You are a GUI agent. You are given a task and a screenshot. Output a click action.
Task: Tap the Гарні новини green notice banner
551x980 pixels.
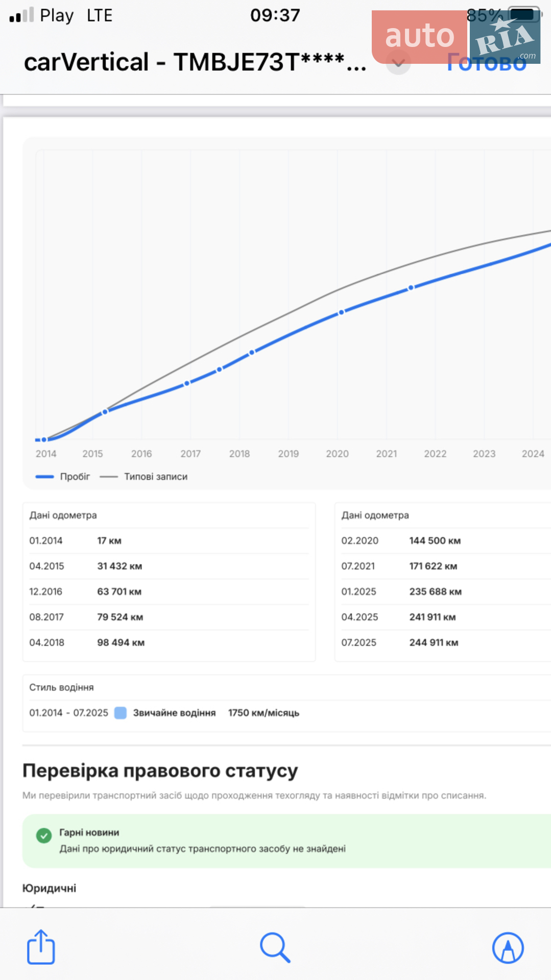[x=286, y=841]
